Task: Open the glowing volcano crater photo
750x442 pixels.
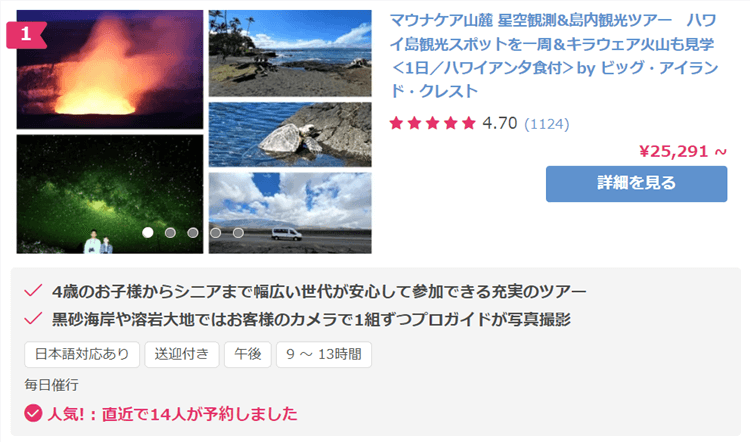Action: [110, 69]
